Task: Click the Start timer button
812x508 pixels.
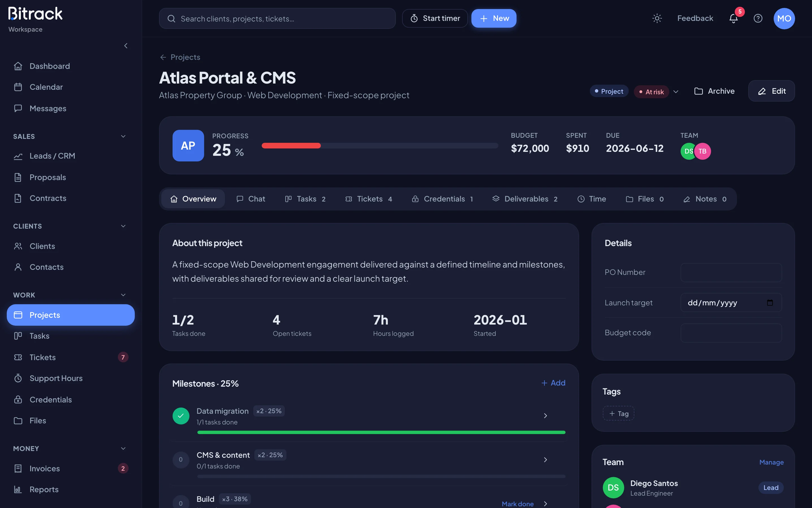Action: coord(435,18)
